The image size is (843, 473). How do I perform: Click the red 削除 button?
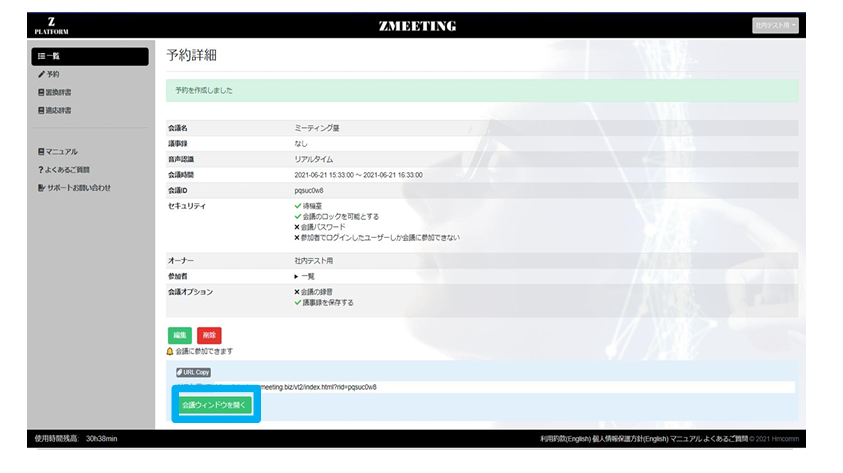[x=209, y=335]
